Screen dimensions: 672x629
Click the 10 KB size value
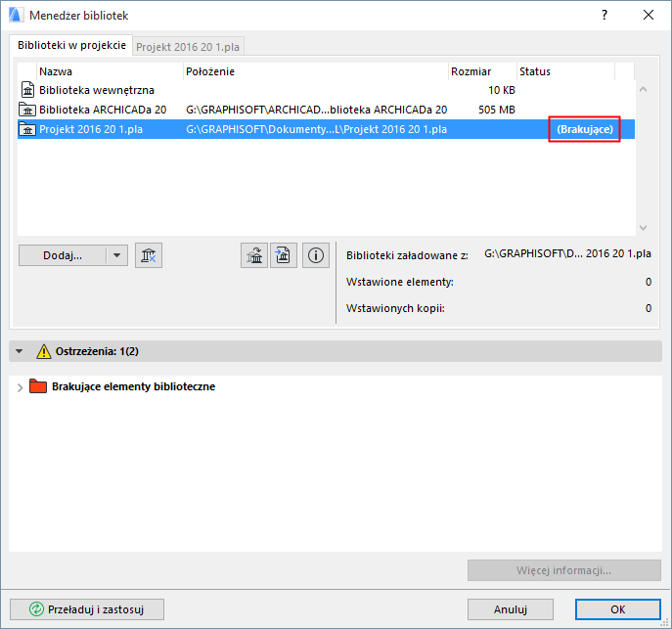[x=502, y=90]
